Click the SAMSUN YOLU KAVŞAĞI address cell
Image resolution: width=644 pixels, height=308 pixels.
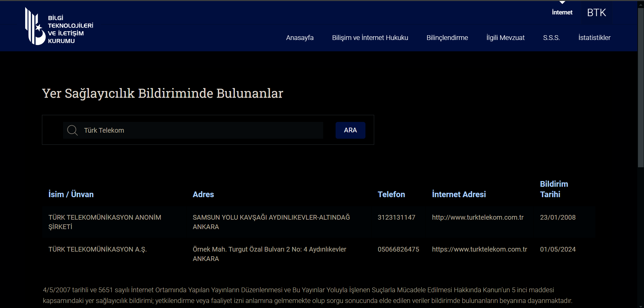pos(271,222)
